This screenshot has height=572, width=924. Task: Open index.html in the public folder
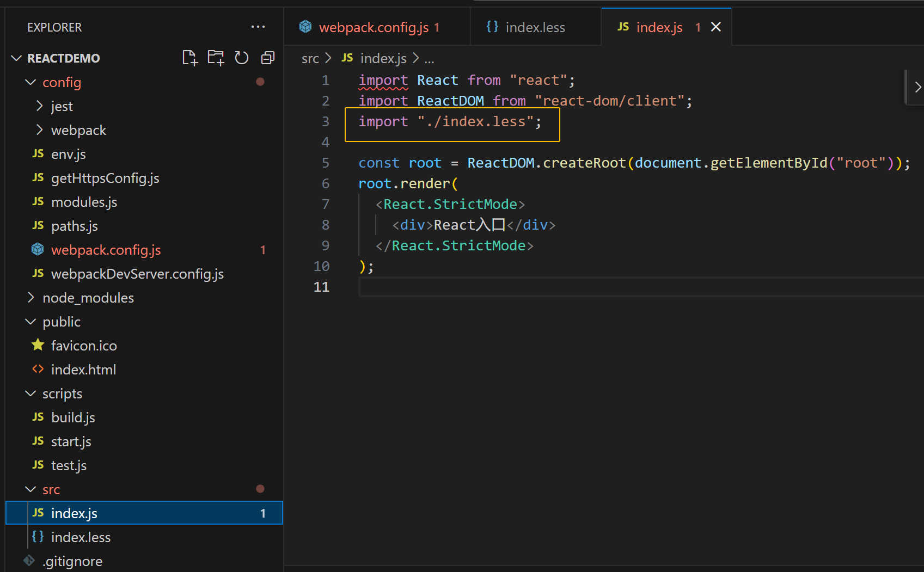(x=144, y=370)
